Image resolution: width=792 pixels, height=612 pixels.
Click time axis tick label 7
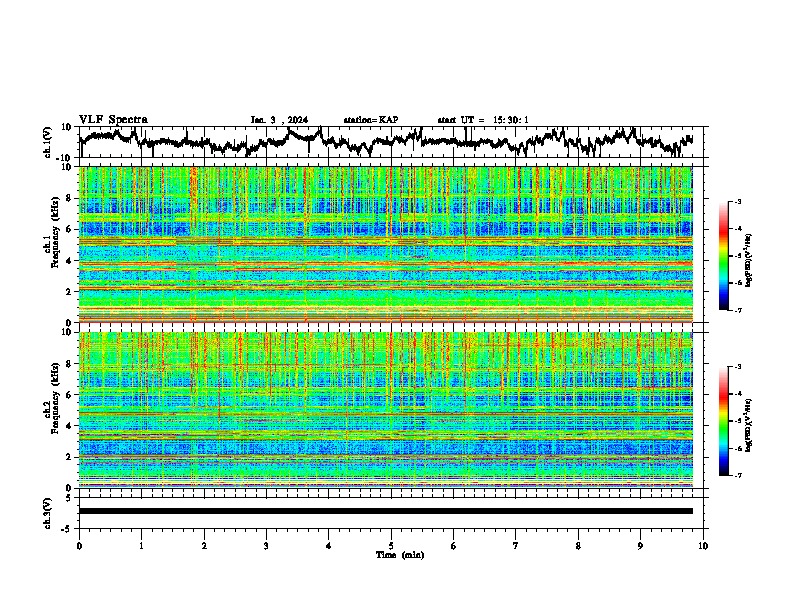pyautogui.click(x=516, y=546)
